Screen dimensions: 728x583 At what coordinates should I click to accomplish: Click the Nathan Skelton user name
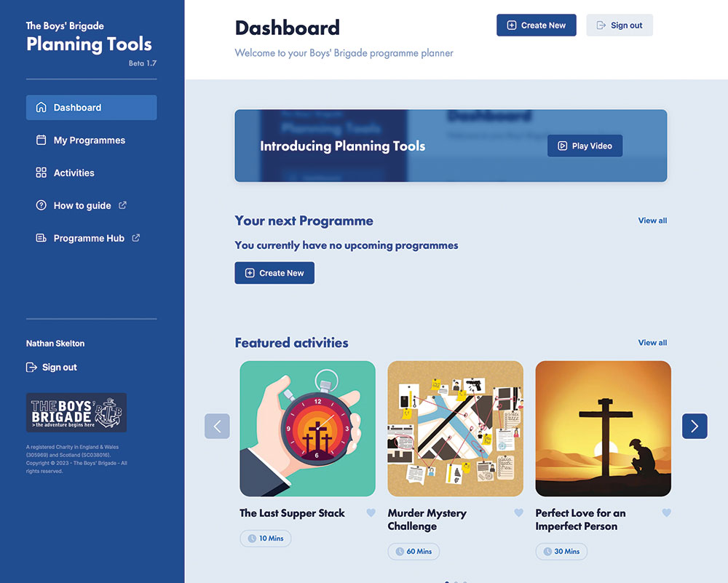coord(55,344)
